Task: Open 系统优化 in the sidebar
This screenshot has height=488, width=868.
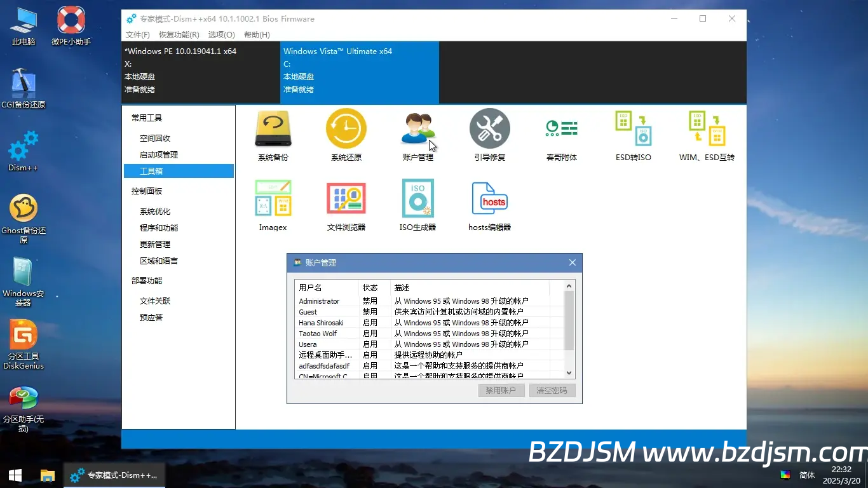Action: (x=155, y=212)
